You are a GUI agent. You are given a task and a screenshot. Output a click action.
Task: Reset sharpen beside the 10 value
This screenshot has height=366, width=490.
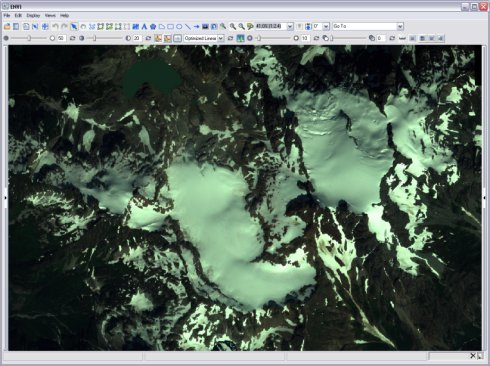pyautogui.click(x=316, y=38)
